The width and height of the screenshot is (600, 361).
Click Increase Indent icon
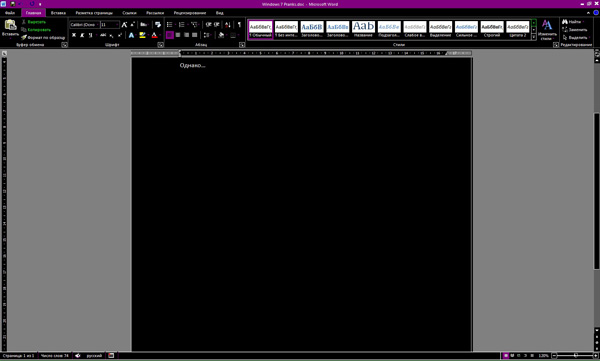pos(217,25)
